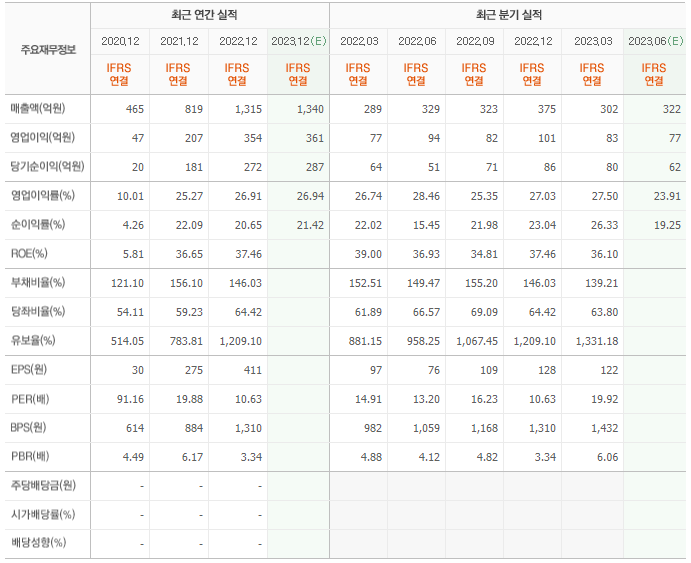Viewport: 691px width, 563px height.
Task: Select the ROE(%) row label
Action: pyautogui.click(x=29, y=253)
